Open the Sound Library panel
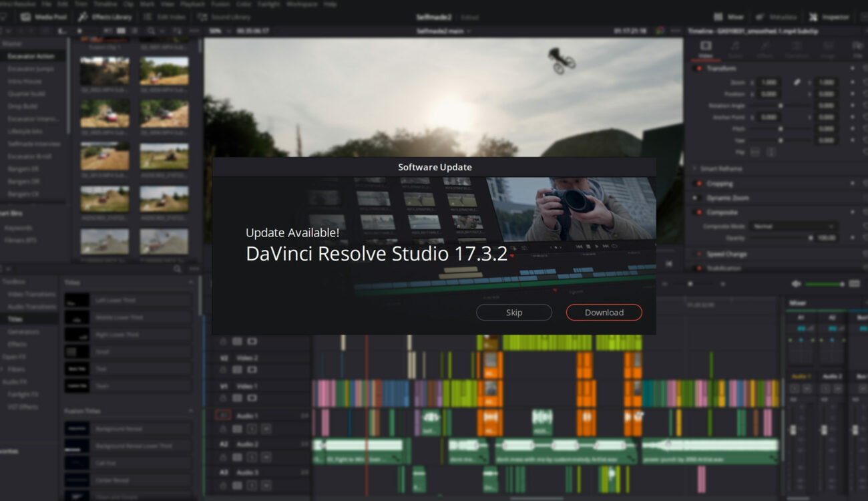The width and height of the screenshot is (868, 501). pyautogui.click(x=224, y=17)
